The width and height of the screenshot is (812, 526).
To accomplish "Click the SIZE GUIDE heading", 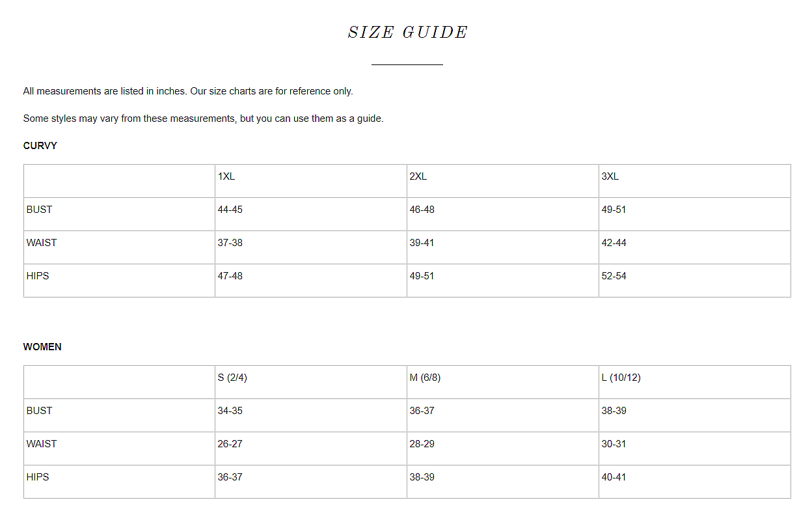I will [x=407, y=33].
